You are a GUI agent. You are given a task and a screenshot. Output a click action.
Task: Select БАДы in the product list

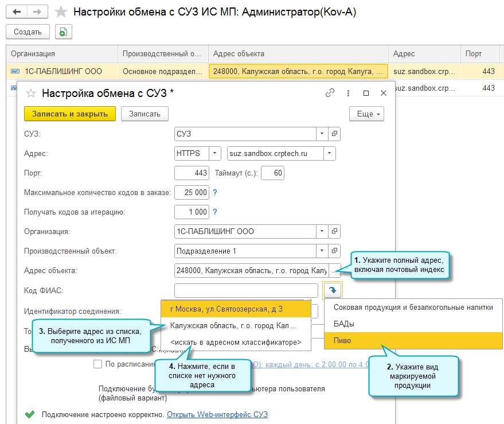click(x=413, y=324)
